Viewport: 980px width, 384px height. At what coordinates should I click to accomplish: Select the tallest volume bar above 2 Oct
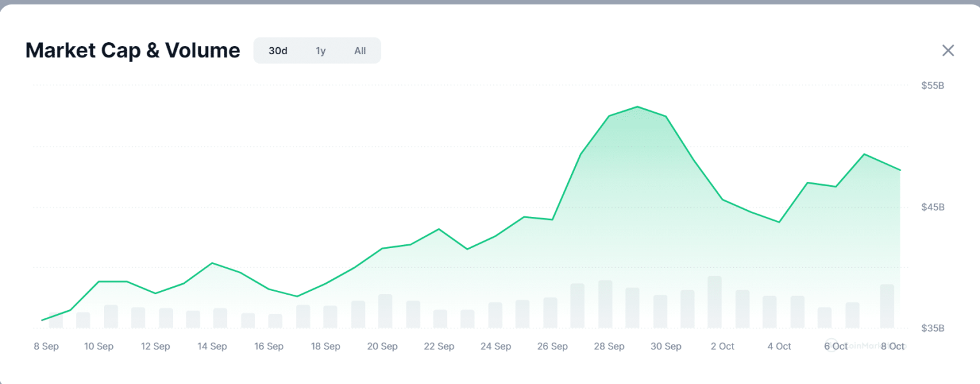click(x=715, y=302)
